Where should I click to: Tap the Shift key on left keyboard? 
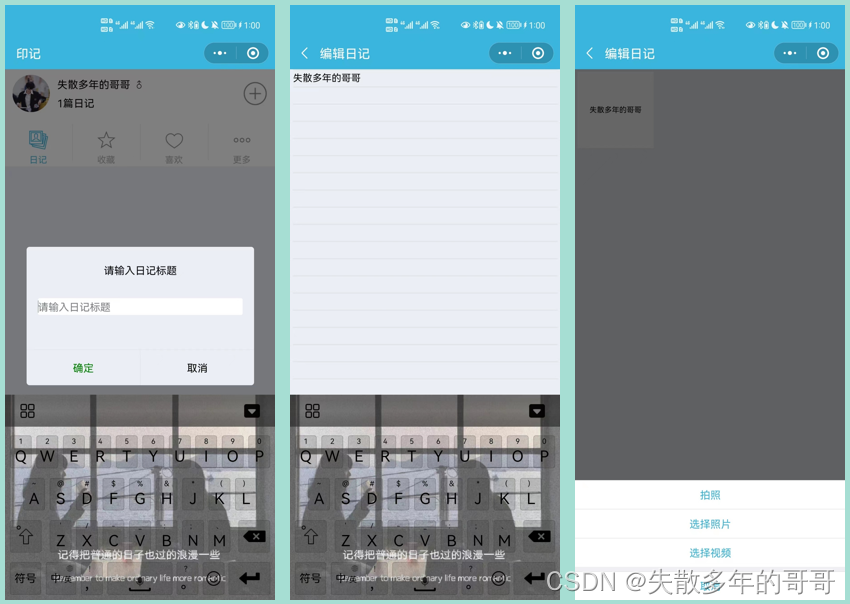tap(25, 537)
